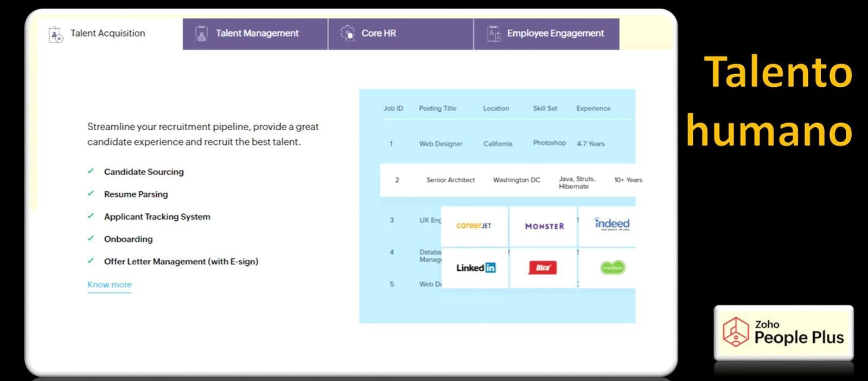The height and width of the screenshot is (381, 868).
Task: Go to the Employee Engagement tab
Action: [x=555, y=34]
